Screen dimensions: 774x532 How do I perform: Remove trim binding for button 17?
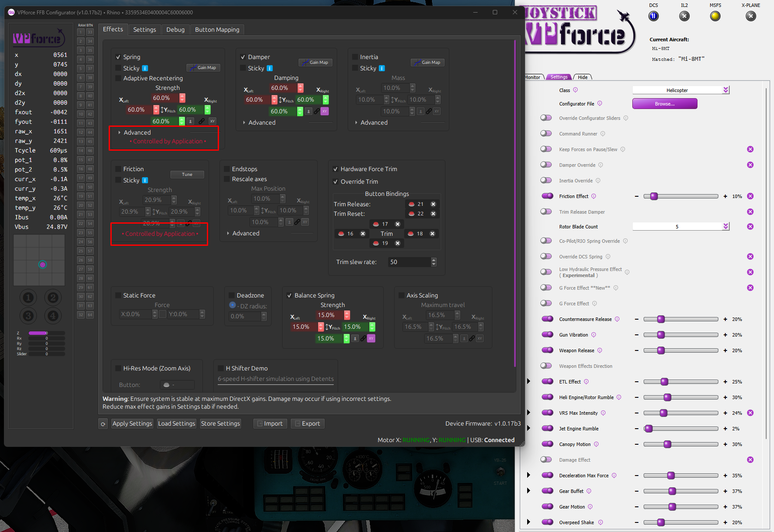398,224
